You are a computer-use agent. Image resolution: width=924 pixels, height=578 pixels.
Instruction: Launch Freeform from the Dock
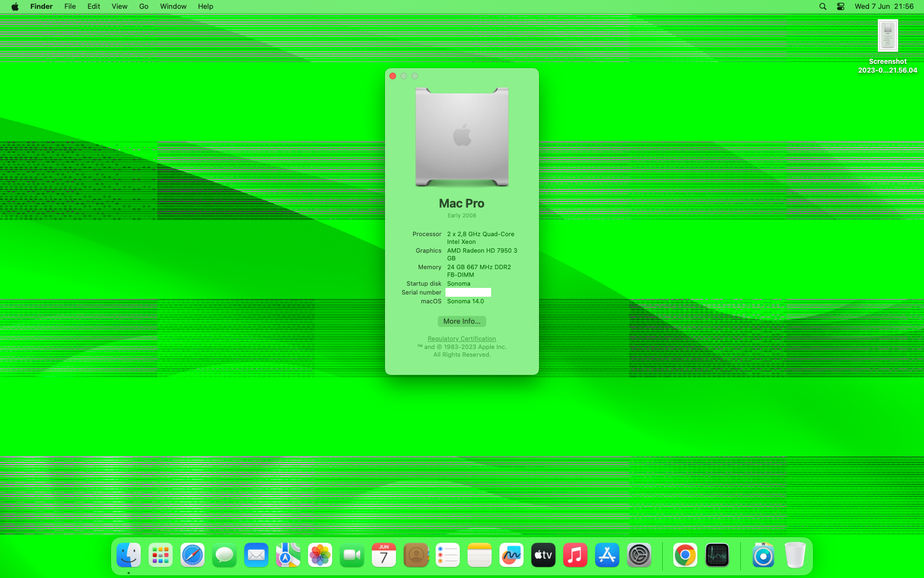coord(512,555)
